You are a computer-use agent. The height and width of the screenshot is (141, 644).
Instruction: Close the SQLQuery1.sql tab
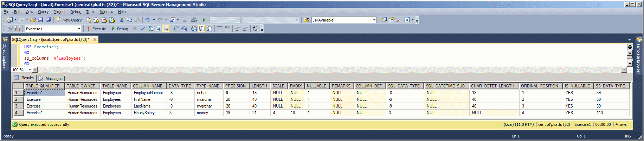pyautogui.click(x=95, y=39)
